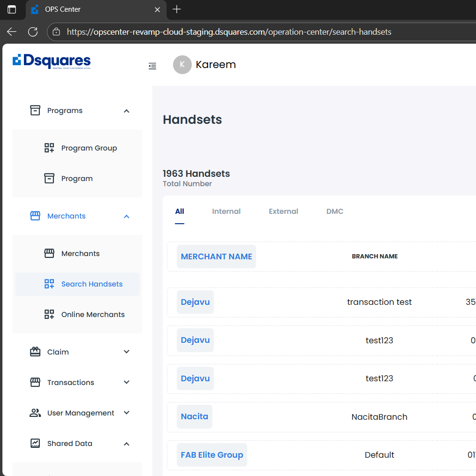Open the FAB Elite Group merchant
Image resolution: width=476 pixels, height=476 pixels.
(212, 455)
